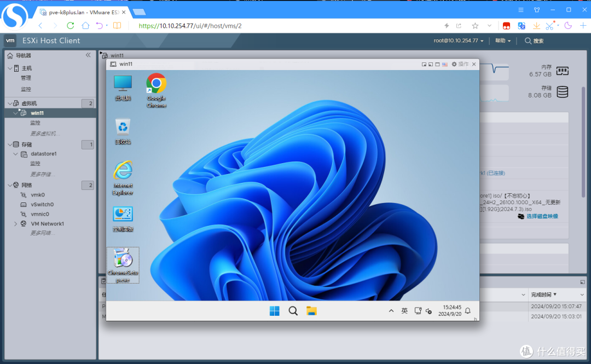Select the 此电脑 desktop icon
The image size is (591, 364).
[x=123, y=88]
